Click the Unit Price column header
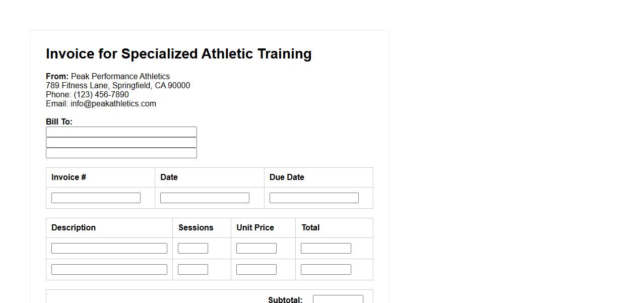Screen dimensions: 644x303 click(255, 228)
